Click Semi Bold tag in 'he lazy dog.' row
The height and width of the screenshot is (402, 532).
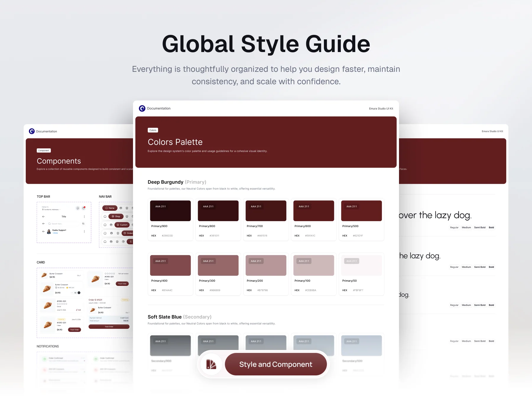[x=480, y=267]
